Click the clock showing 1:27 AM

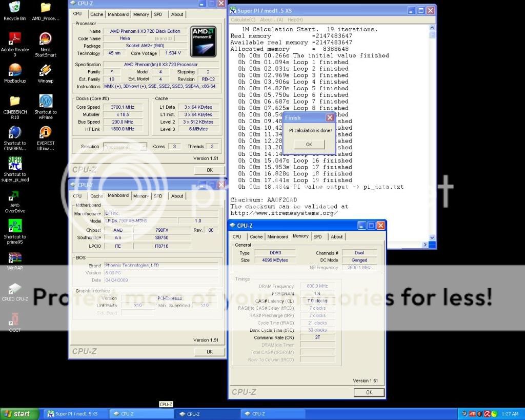510,414
